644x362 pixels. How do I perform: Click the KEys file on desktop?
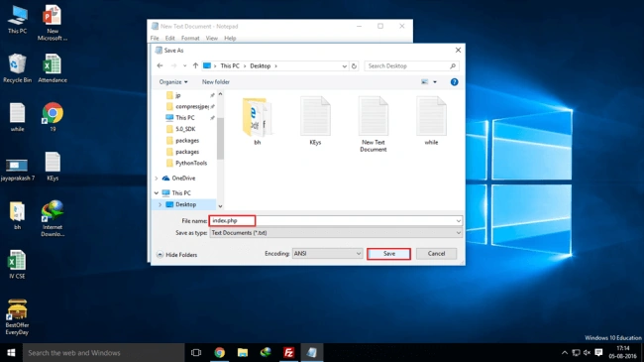[x=53, y=167]
